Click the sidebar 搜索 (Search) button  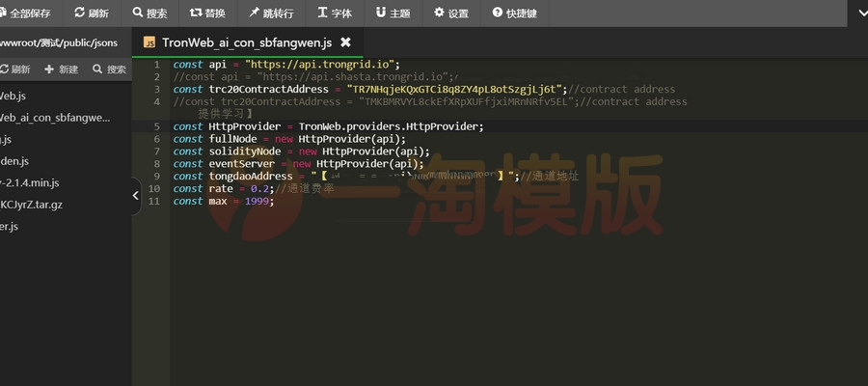pos(109,69)
